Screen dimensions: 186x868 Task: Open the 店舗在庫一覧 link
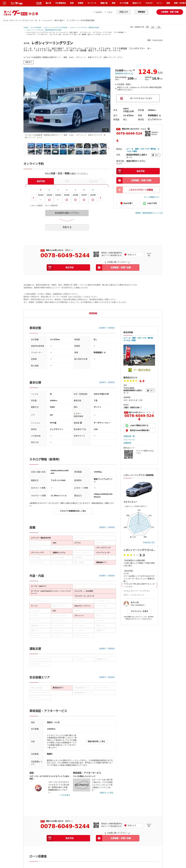[129, 436]
